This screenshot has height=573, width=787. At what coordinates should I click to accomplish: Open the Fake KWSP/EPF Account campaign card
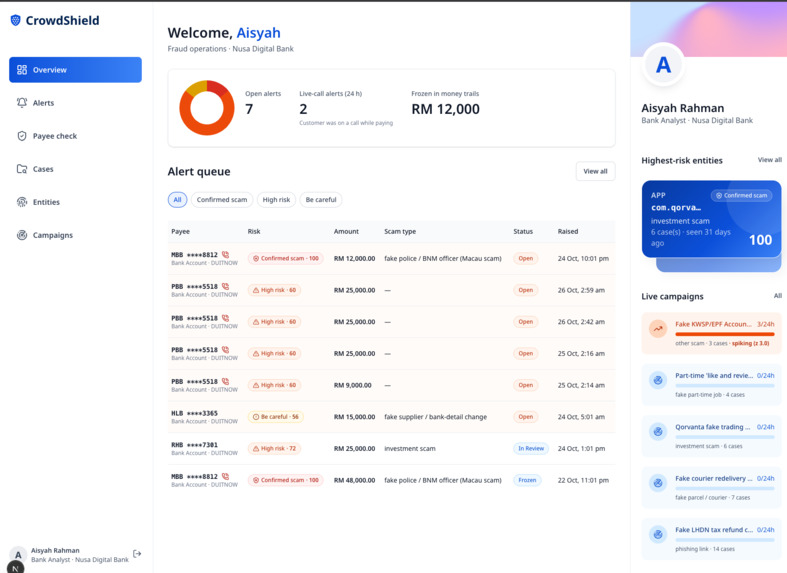coord(711,334)
